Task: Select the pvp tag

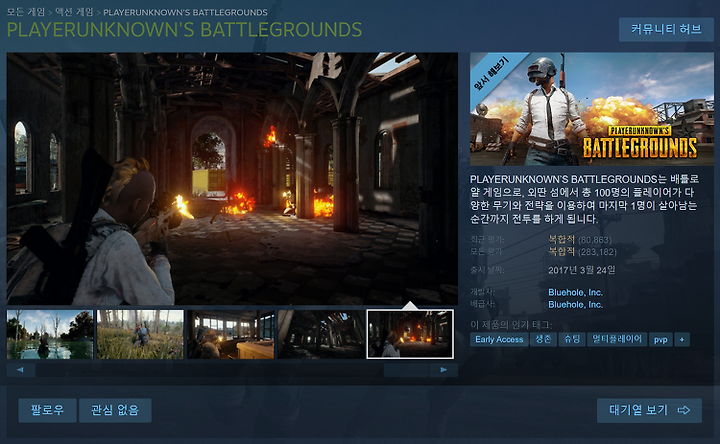Action: tap(660, 339)
